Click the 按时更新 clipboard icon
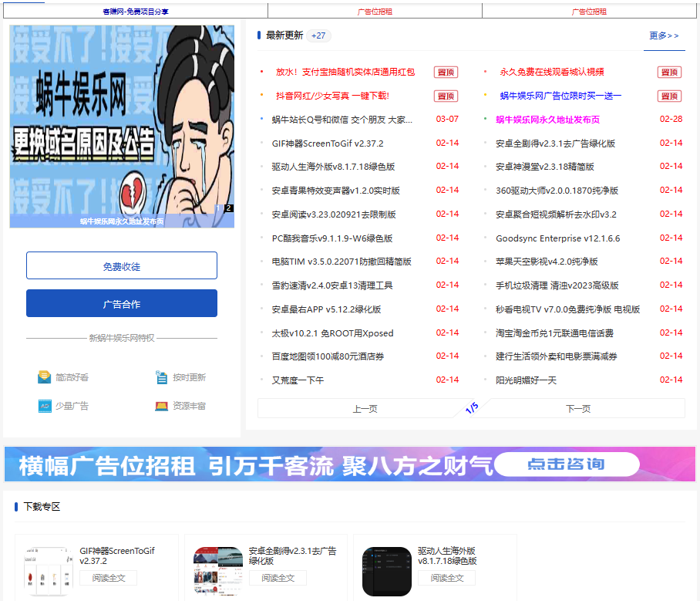Image resolution: width=700 pixels, height=601 pixels. coord(161,377)
